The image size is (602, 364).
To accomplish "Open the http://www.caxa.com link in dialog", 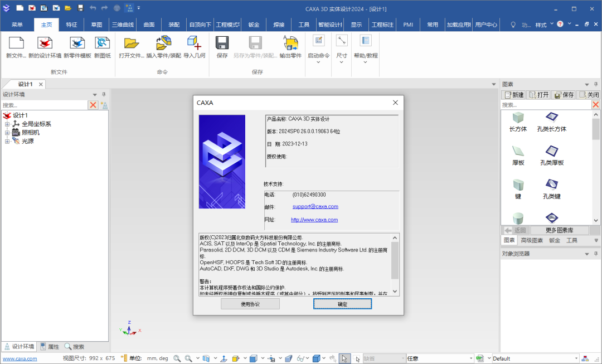I will pyautogui.click(x=314, y=220).
